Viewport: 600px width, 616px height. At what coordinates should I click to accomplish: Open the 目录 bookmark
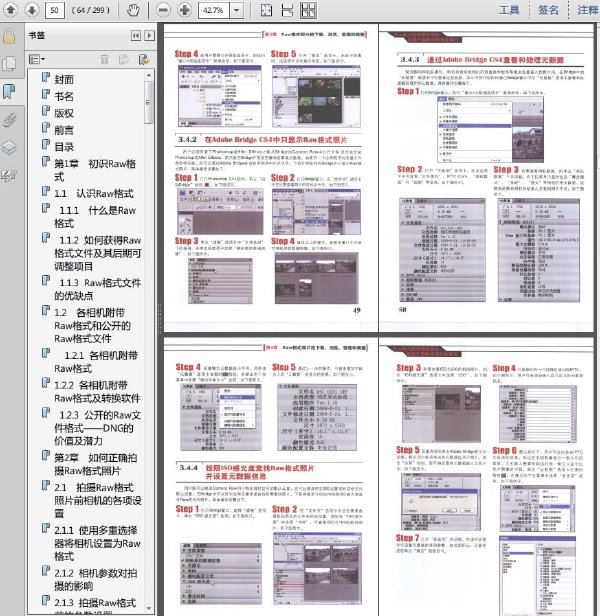pyautogui.click(x=64, y=147)
